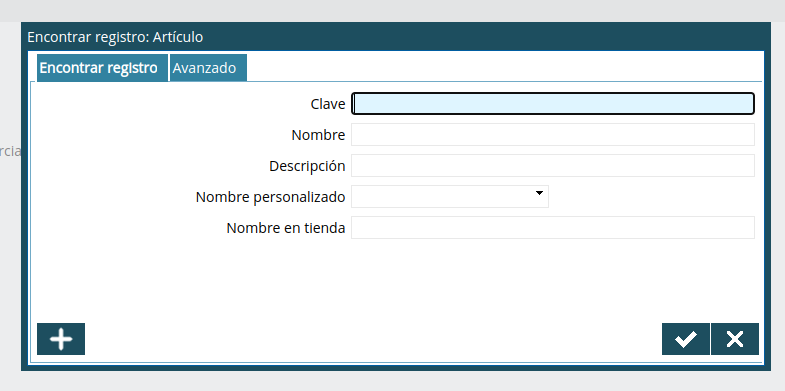Image resolution: width=785 pixels, height=391 pixels.
Task: Cancel dialog with the X button
Action: tap(735, 339)
